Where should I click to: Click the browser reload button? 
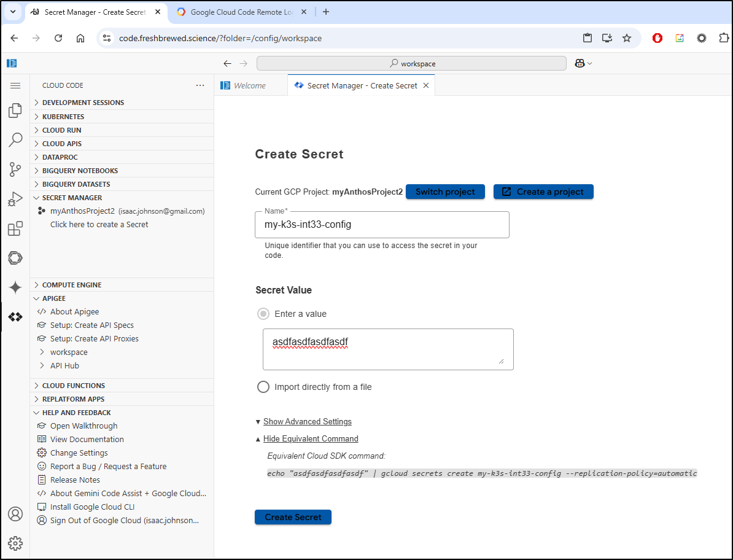click(x=58, y=38)
